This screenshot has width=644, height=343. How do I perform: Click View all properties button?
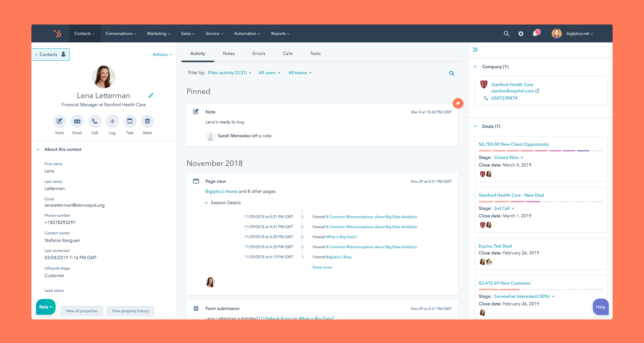pyautogui.click(x=82, y=311)
